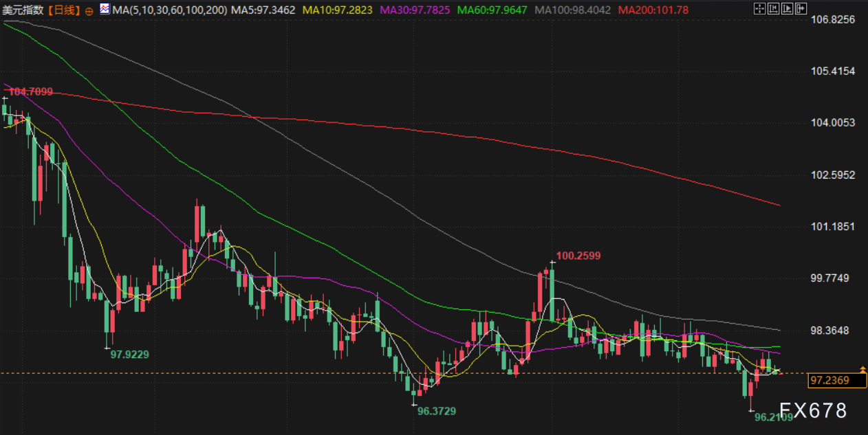Viewport: 868px width, 435px height.
Task: Open the 美元指数 symbol selector
Action: click(23, 10)
